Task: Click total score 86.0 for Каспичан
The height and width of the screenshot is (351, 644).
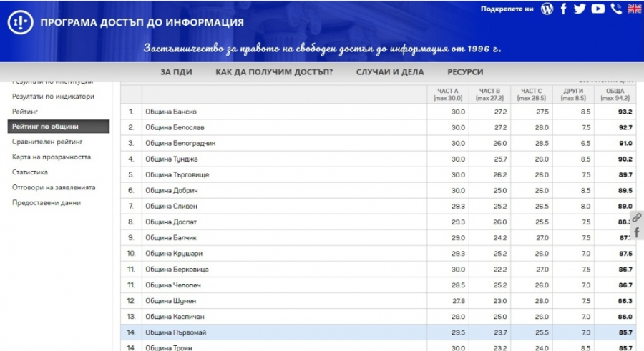Action: pos(625,317)
